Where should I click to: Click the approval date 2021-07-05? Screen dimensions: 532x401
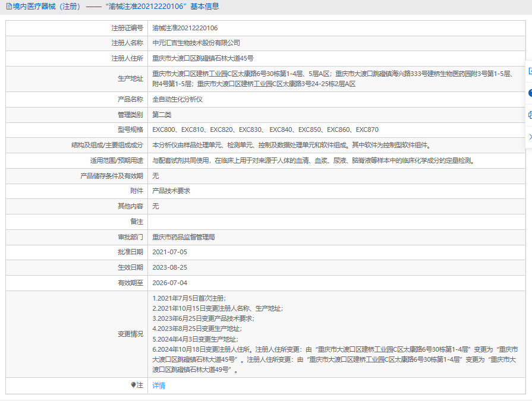coord(169,252)
